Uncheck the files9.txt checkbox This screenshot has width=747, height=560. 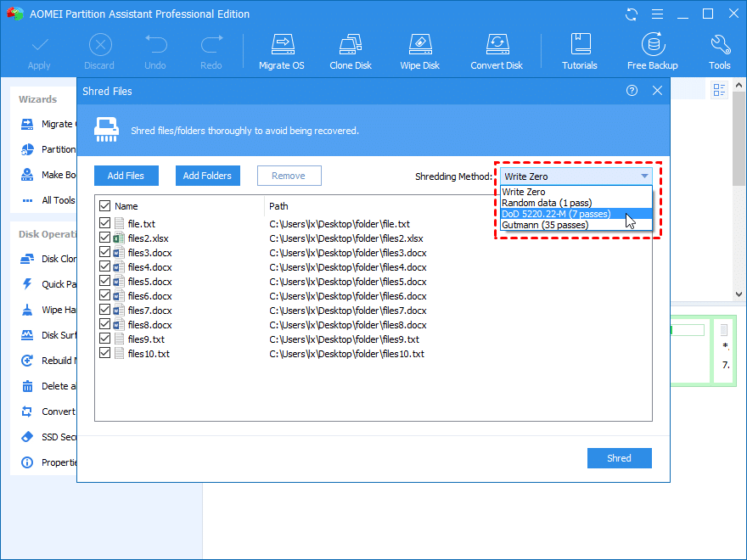click(104, 339)
